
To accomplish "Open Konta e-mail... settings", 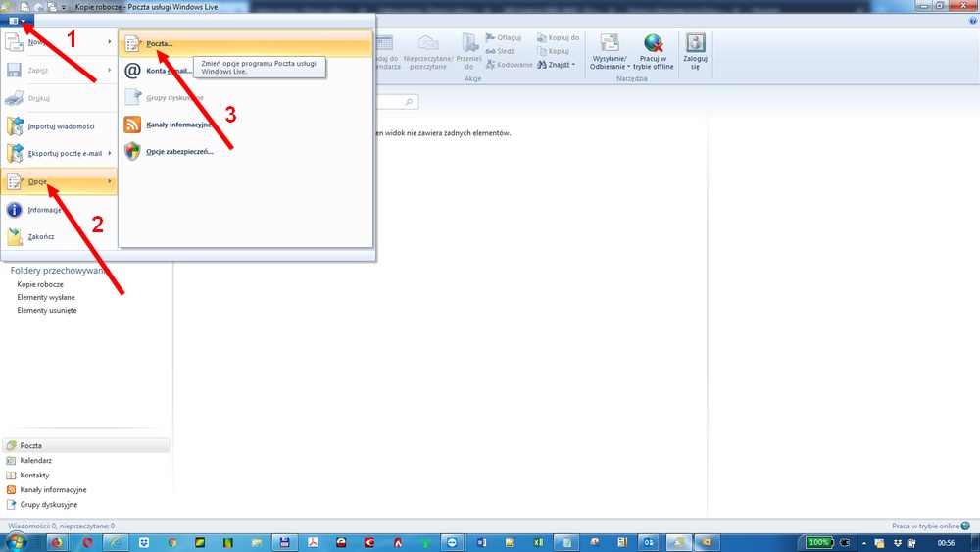I will 169,71.
